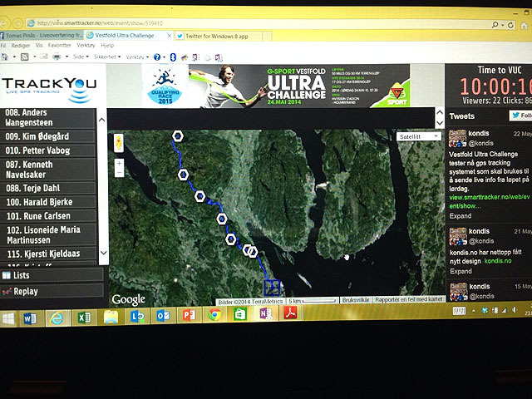Viewport: 532px width, 399px height.
Task: Switch to Tomas Pinås Liveoverføring tab
Action: pyautogui.click(x=42, y=35)
